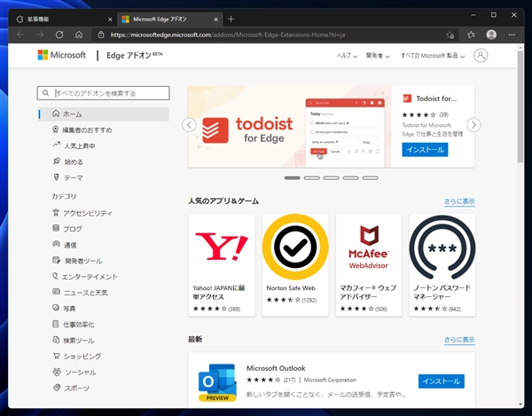The height and width of the screenshot is (416, 532).
Task: Open the Todoist for... title link
Action: (x=436, y=98)
